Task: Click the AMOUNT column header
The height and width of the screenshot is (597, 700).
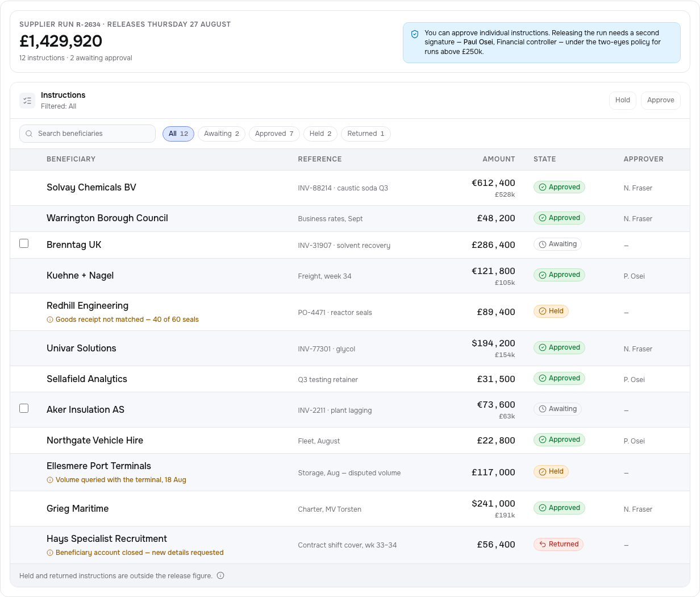Action: click(499, 159)
